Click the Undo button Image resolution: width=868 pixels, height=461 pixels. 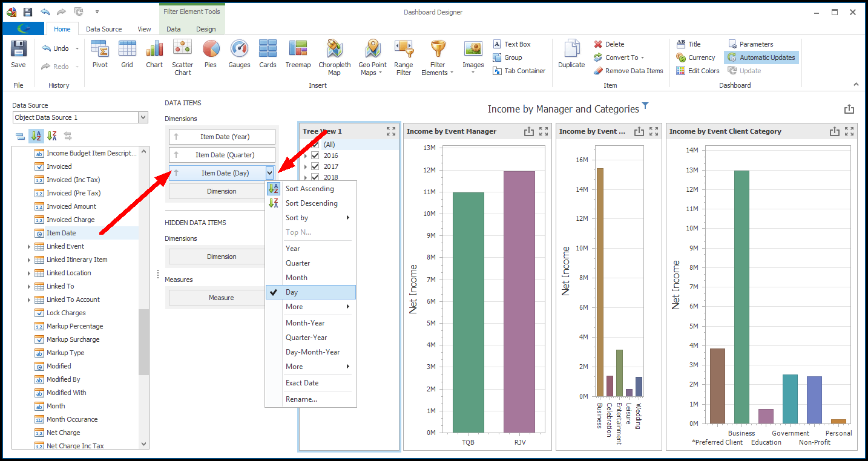(56, 48)
